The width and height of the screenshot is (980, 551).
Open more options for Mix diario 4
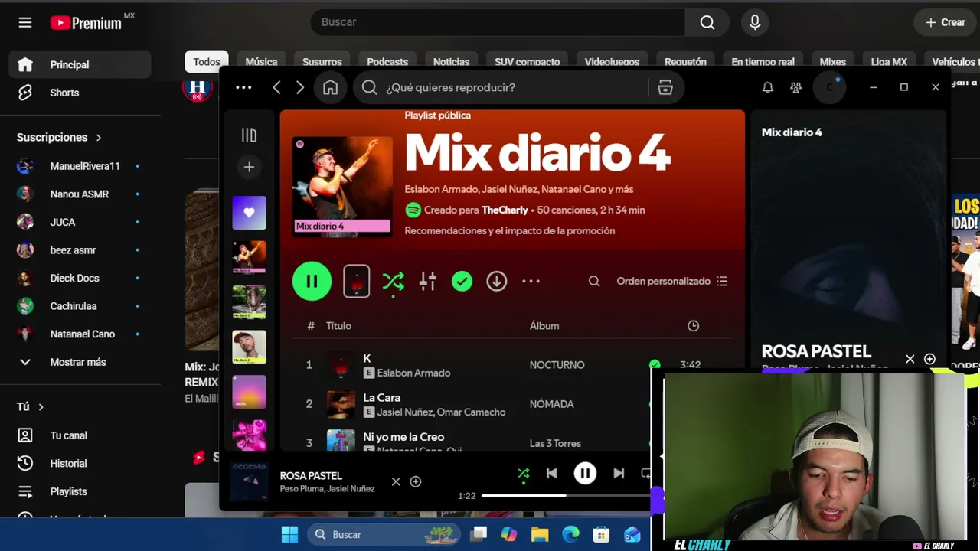[x=531, y=281]
